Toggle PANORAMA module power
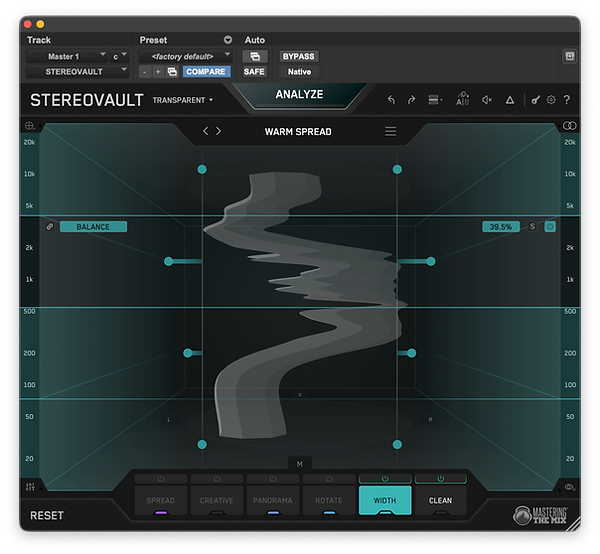Image resolution: width=600 pixels, height=554 pixels. pos(273,479)
